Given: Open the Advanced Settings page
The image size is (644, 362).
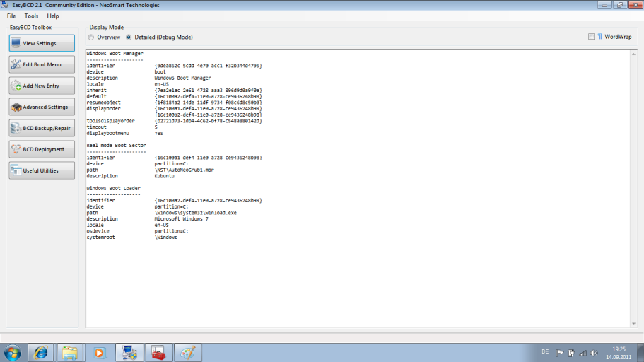Looking at the screenshot, I should [x=42, y=107].
